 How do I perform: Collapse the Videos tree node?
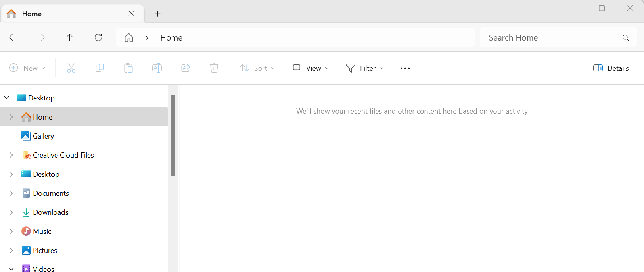tap(11, 269)
